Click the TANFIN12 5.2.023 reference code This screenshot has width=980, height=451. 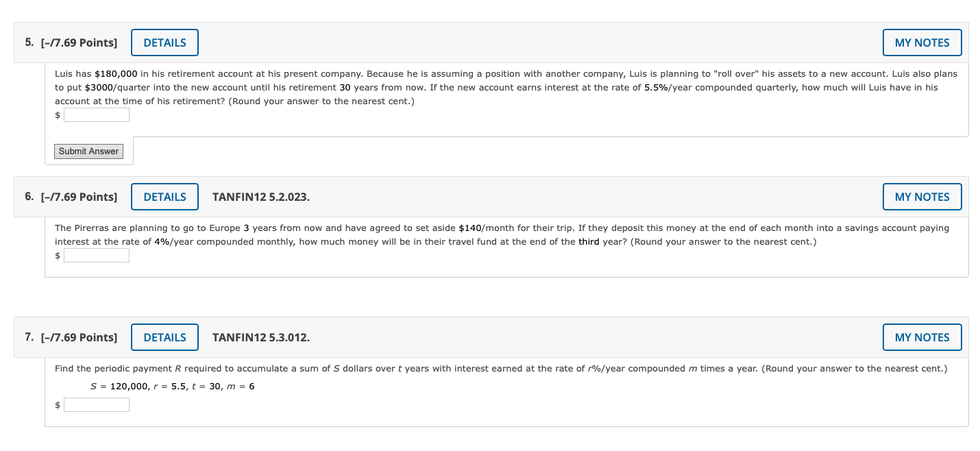pos(261,197)
